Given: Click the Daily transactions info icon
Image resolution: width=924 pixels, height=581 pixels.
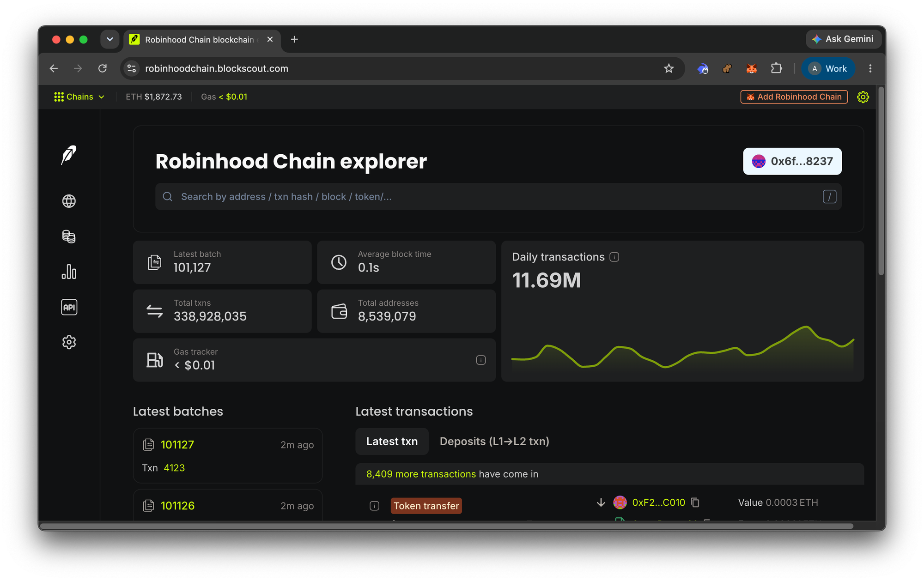Looking at the screenshot, I should (614, 257).
